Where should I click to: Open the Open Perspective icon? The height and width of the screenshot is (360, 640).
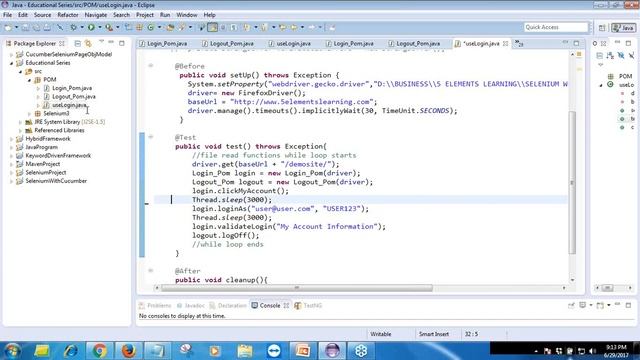[x=602, y=28]
